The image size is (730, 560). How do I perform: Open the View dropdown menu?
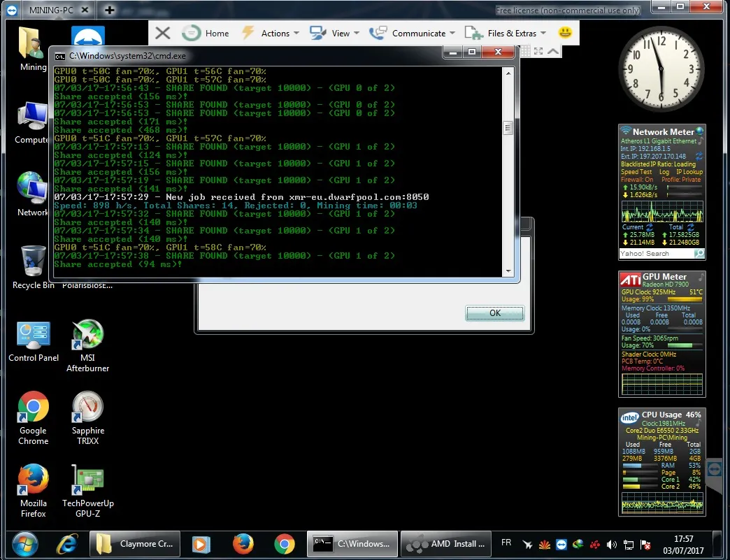tap(334, 33)
